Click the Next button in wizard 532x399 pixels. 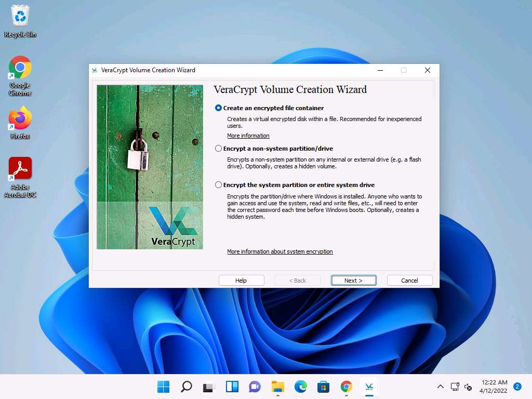pos(353,281)
